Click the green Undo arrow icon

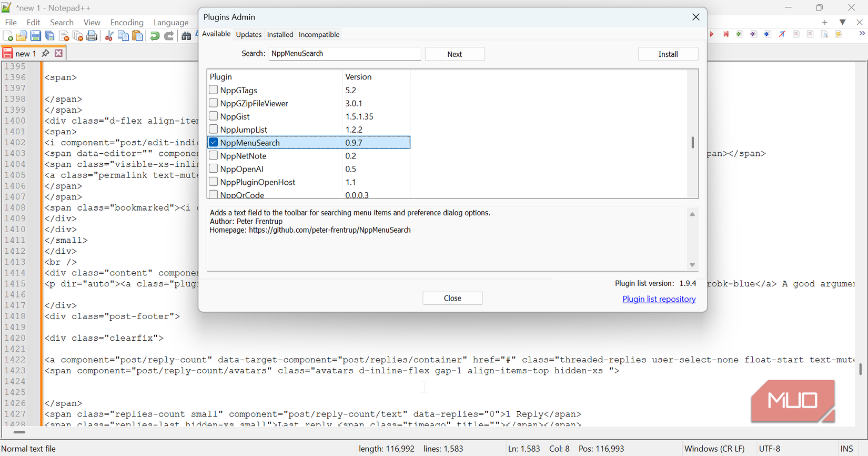click(155, 36)
